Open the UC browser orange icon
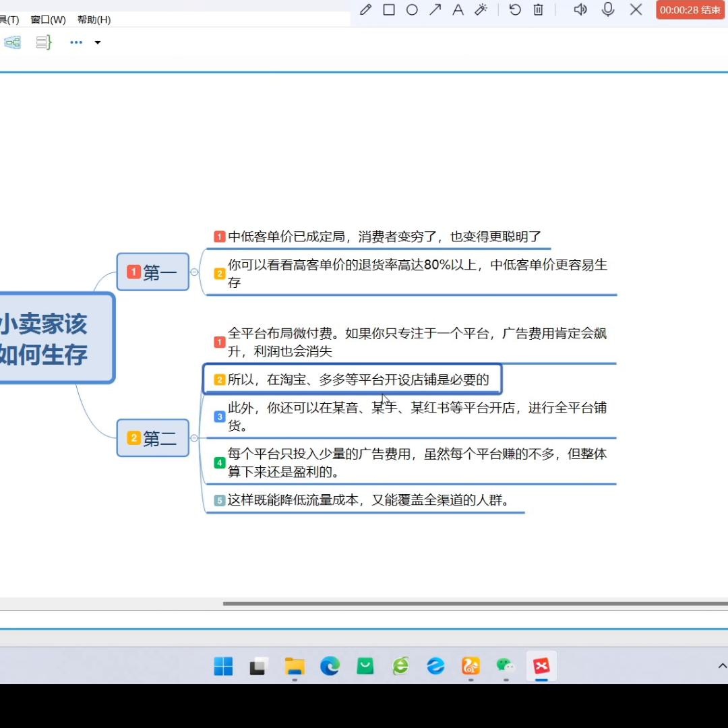This screenshot has height=728, width=728. click(x=471, y=666)
